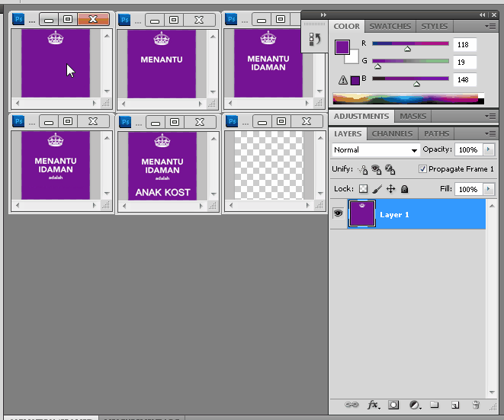
Task: Select the gamut-corrected purple swatch
Action: coord(355,81)
